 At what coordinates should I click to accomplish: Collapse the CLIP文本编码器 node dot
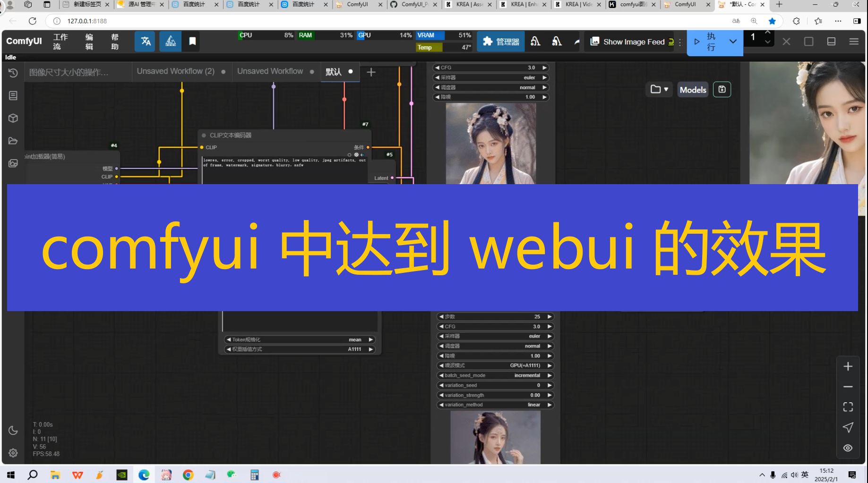point(204,136)
